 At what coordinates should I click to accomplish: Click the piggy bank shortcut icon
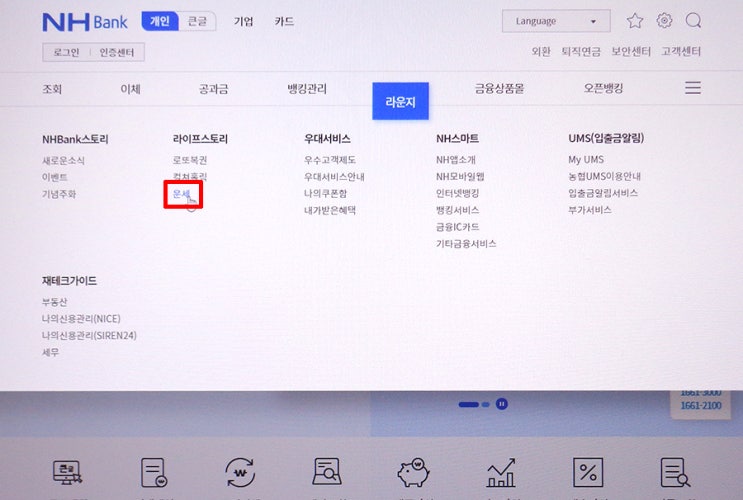[x=413, y=473]
